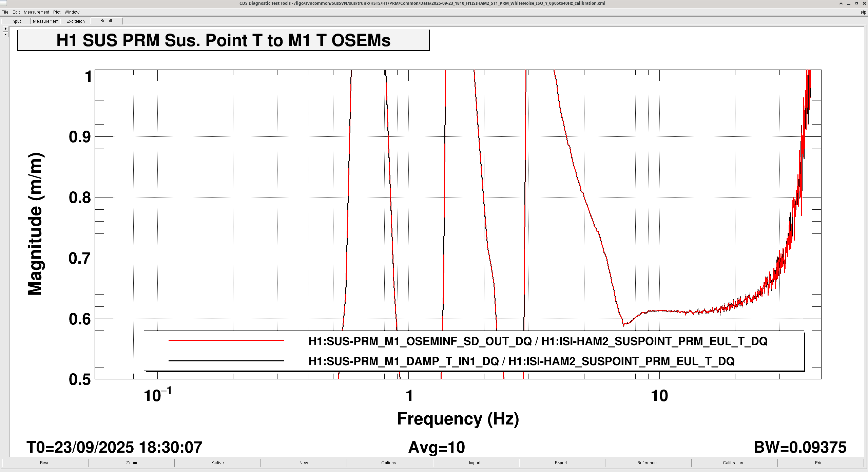
Task: Switch to the Input tab
Action: click(x=16, y=21)
